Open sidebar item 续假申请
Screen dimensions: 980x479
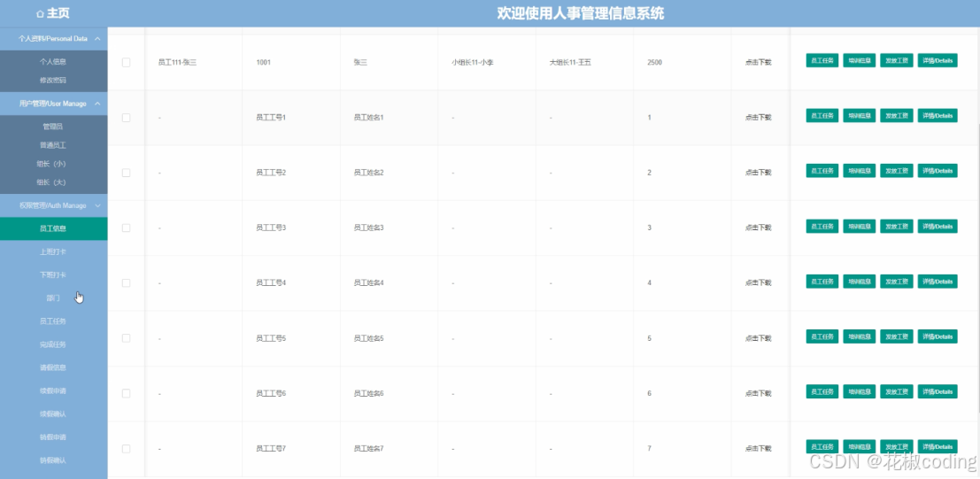click(53, 390)
